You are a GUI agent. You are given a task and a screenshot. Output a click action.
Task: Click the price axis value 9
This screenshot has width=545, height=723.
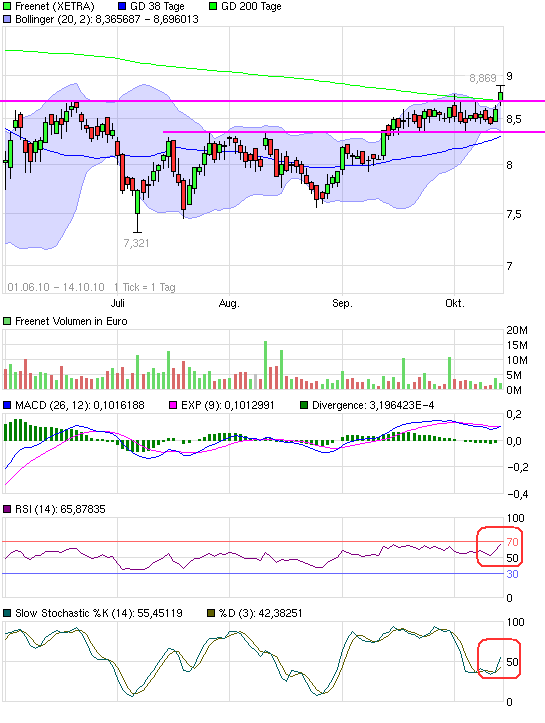point(509,76)
